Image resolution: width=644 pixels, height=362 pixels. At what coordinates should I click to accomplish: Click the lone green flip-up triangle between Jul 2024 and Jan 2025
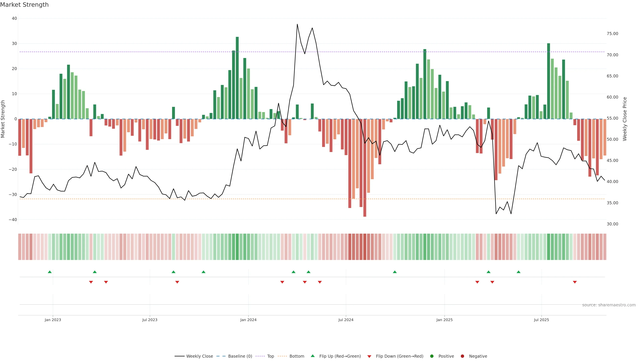pyautogui.click(x=395, y=272)
